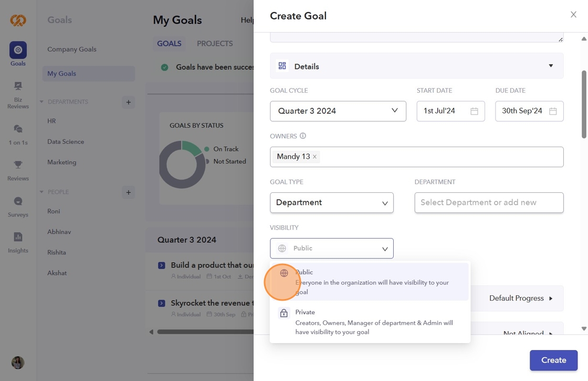Switch to the Projects tab
This screenshot has height=381, width=588.
pos(215,44)
